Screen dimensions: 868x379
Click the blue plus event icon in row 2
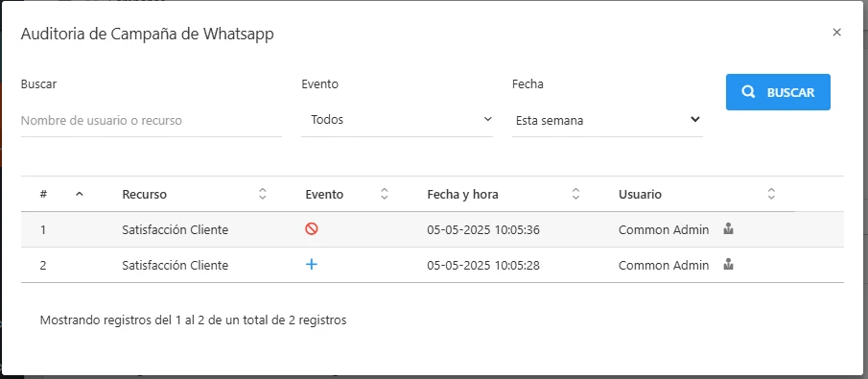point(311,264)
